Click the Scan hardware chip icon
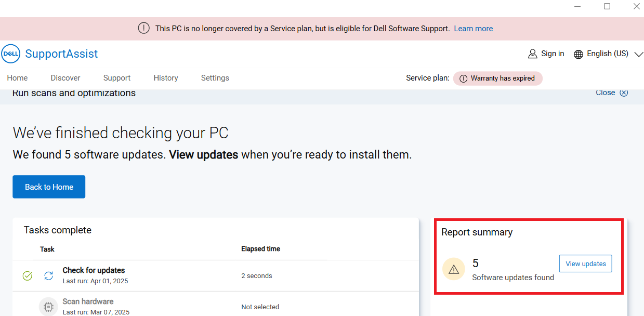644x316 pixels. [48, 307]
